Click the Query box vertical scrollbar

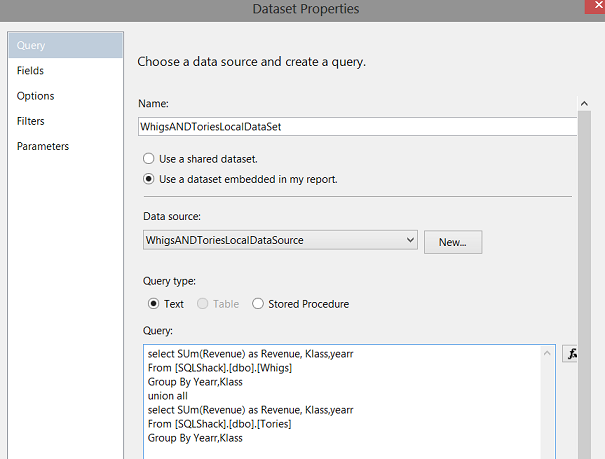coord(548,410)
